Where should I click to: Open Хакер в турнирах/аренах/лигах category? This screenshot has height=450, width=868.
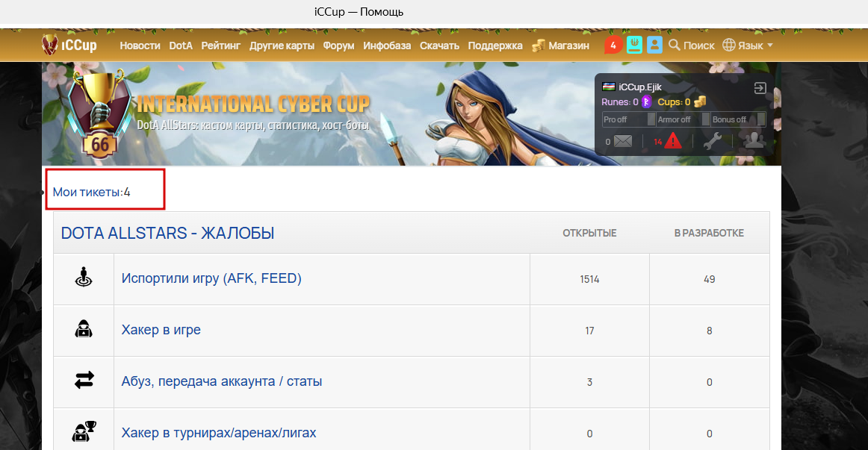[219, 433]
